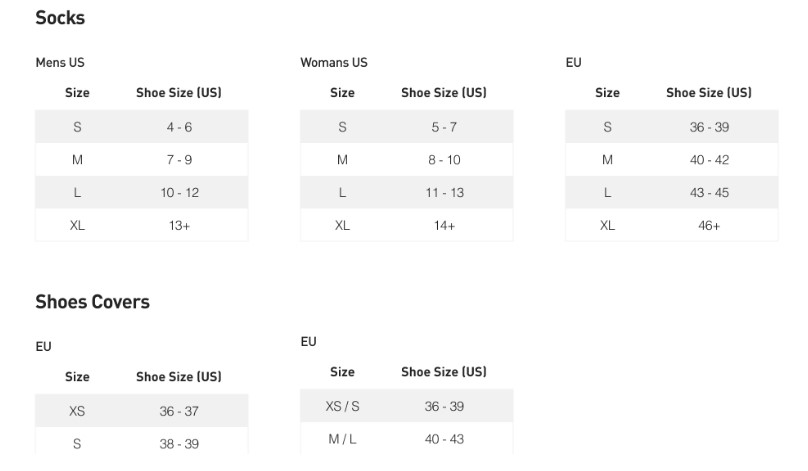
Task: Select the "40 - 43" shoe cover size cell
Action: (x=444, y=440)
